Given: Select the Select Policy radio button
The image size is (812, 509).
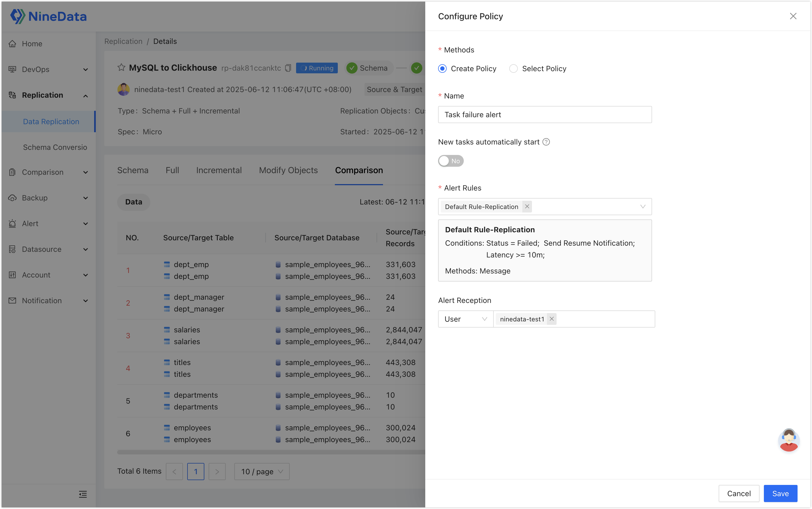Looking at the screenshot, I should point(513,69).
